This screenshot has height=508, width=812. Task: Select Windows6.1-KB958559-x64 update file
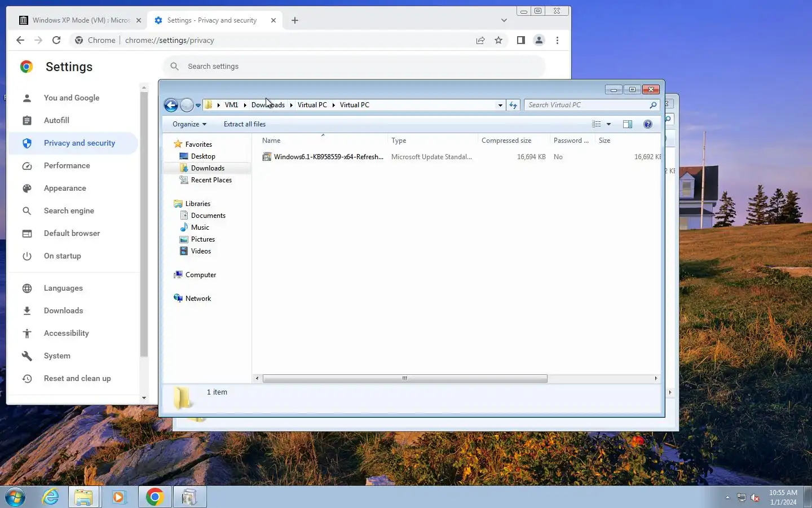[323, 157]
